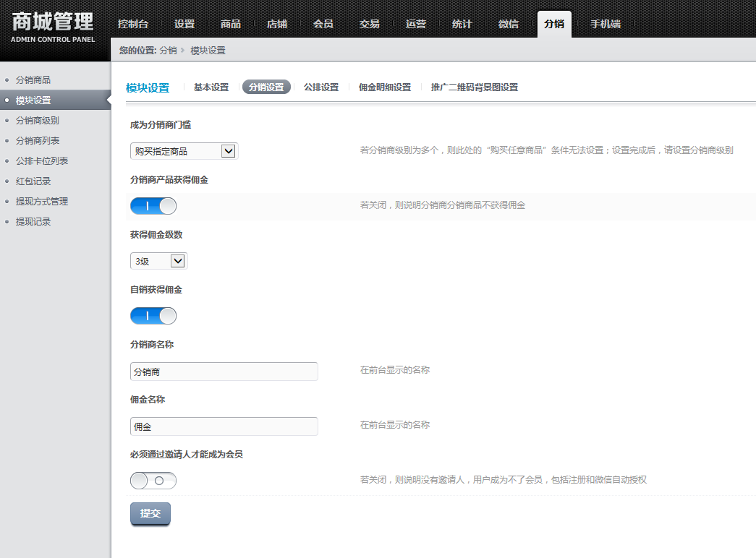756x558 pixels.
Task: Open 分销商级别 in sidebar
Action: (38, 121)
